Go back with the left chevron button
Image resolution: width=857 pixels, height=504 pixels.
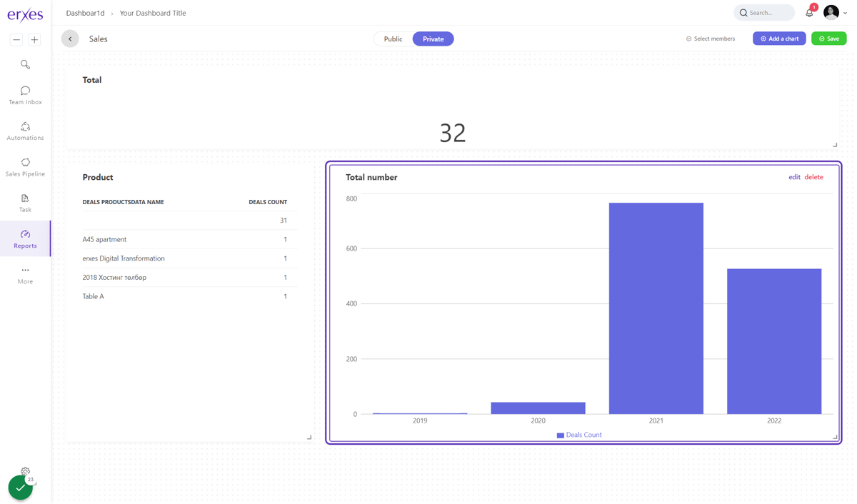(70, 39)
